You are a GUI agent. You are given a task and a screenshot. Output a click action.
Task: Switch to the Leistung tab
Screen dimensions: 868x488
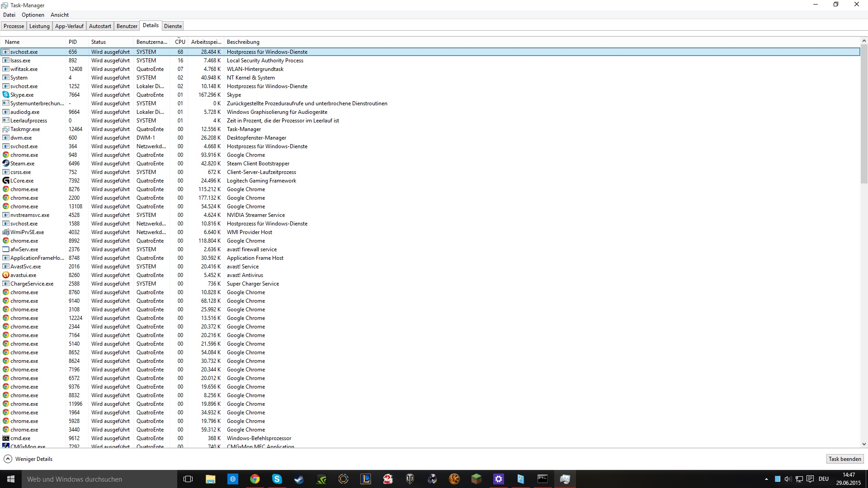click(39, 26)
